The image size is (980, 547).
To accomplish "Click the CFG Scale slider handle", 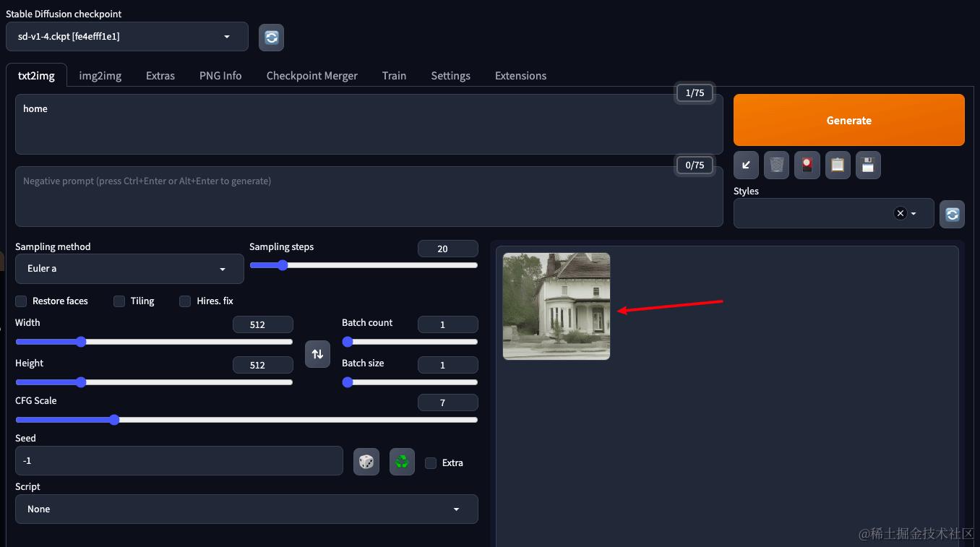I will click(x=114, y=420).
